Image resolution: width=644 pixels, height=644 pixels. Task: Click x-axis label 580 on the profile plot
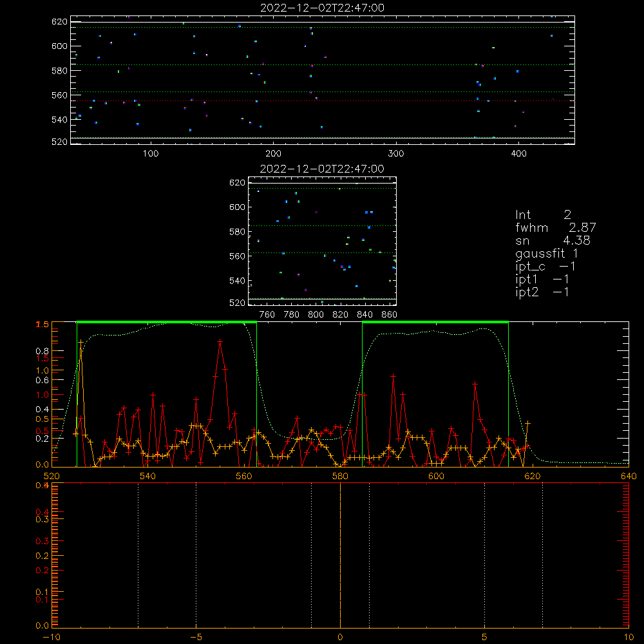point(340,476)
